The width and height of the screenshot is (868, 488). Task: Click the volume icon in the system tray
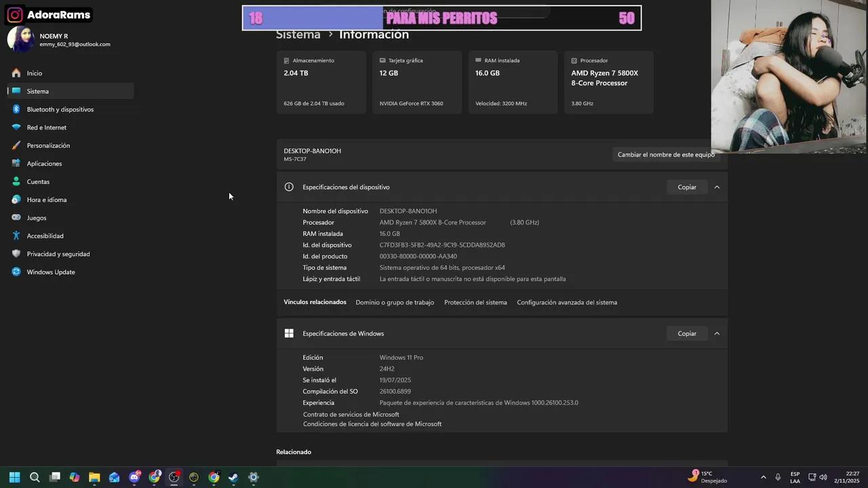click(x=823, y=477)
